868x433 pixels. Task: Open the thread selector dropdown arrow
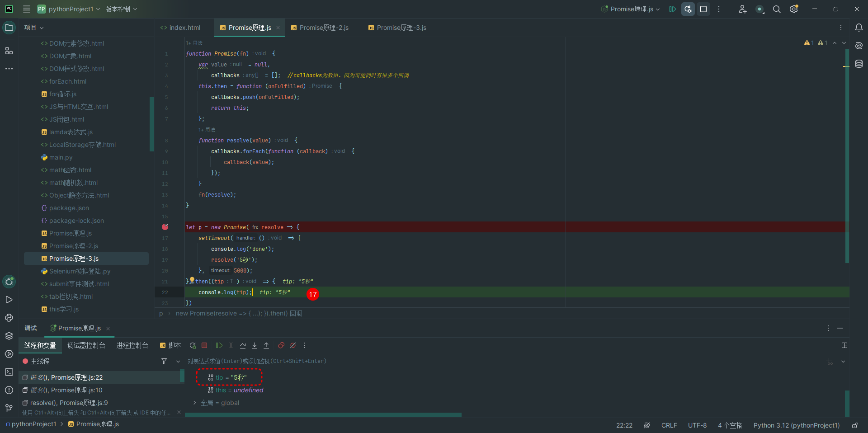(178, 361)
